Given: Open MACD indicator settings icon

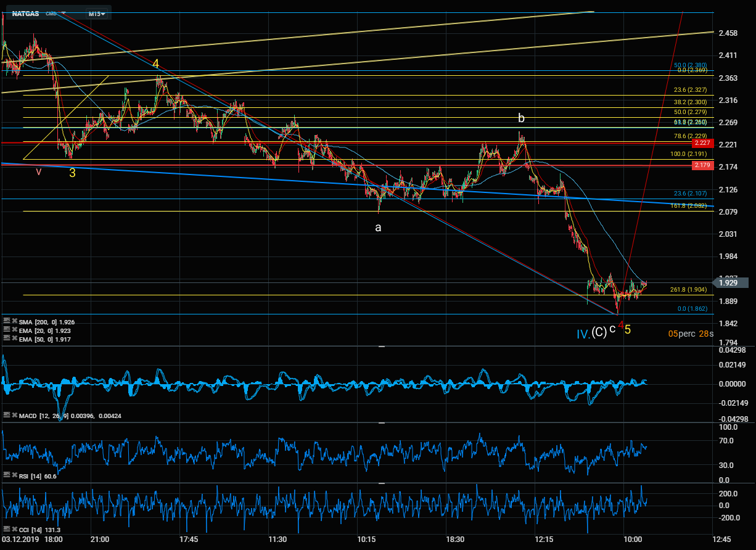Looking at the screenshot, I should [7, 416].
